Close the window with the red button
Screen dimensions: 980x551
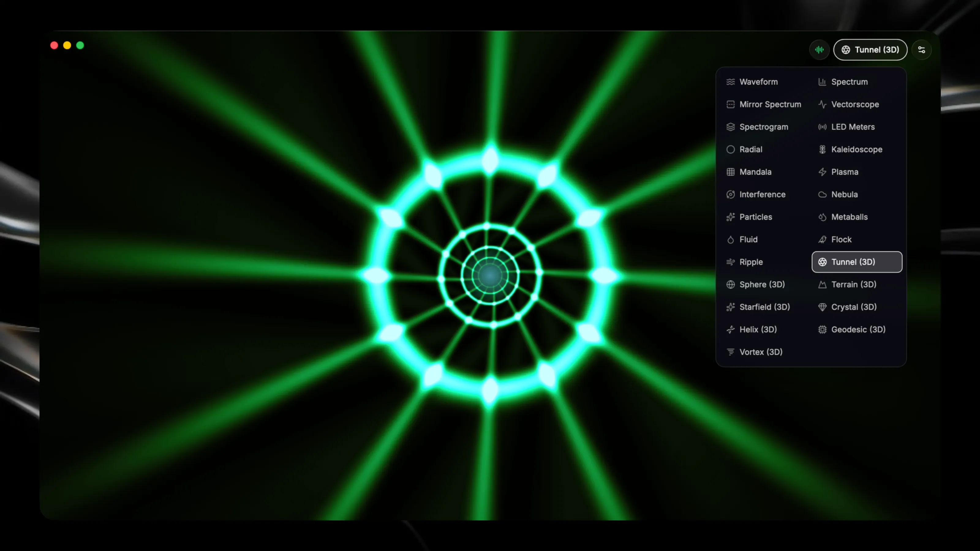pos(54,45)
